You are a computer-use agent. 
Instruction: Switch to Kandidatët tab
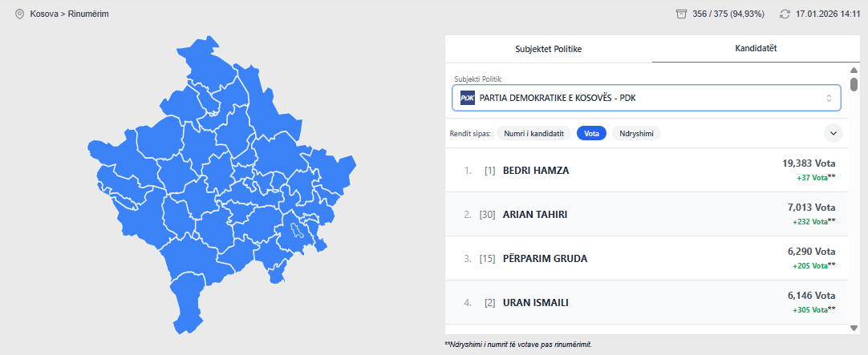(756, 49)
